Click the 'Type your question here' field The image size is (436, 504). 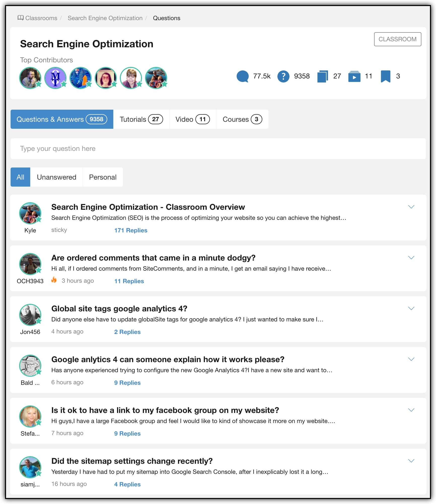(218, 149)
